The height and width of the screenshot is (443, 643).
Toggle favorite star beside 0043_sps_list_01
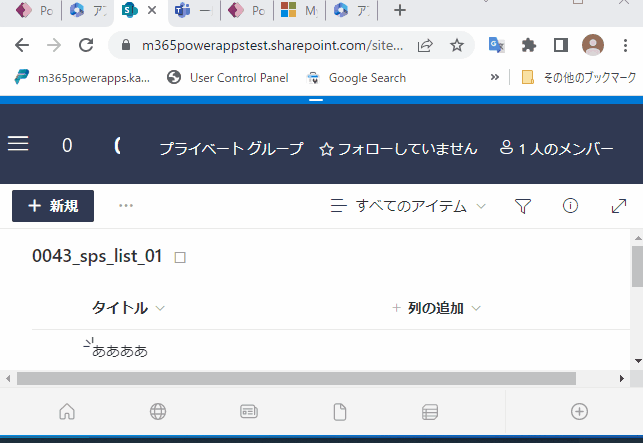(x=181, y=257)
